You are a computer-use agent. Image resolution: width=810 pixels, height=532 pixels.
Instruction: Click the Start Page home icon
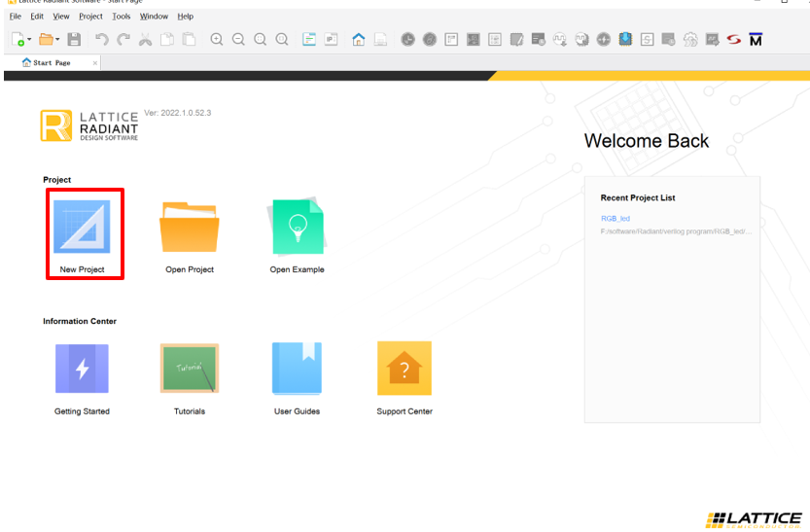(358, 39)
